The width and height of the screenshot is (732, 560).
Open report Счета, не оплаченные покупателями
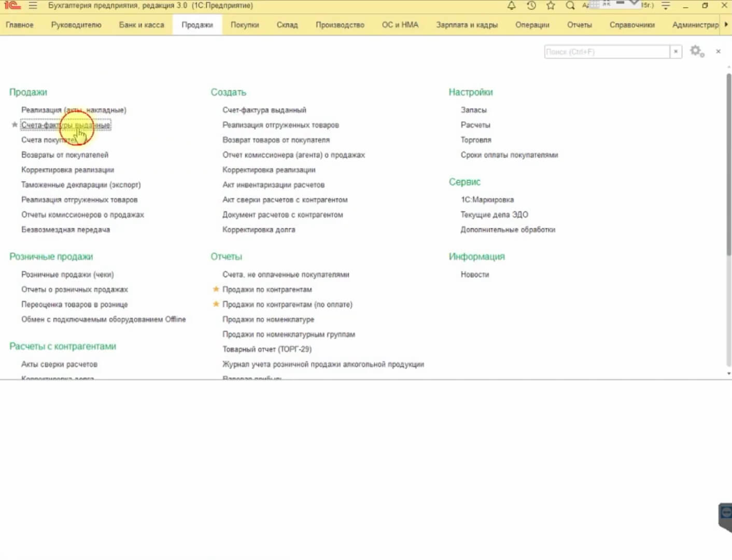pyautogui.click(x=286, y=274)
